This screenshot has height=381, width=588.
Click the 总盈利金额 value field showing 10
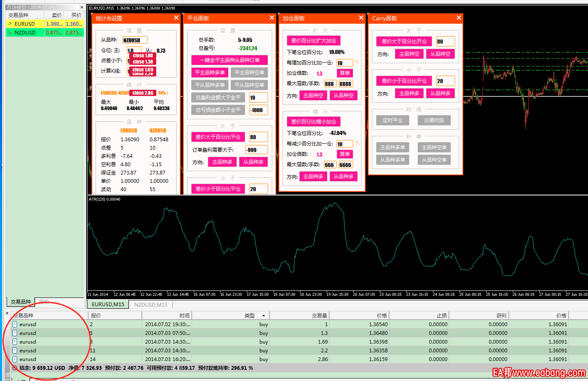[x=258, y=98]
